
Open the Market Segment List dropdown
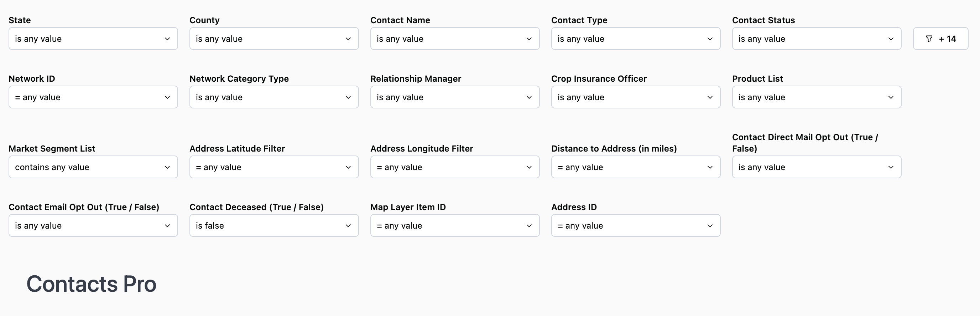coord(93,167)
